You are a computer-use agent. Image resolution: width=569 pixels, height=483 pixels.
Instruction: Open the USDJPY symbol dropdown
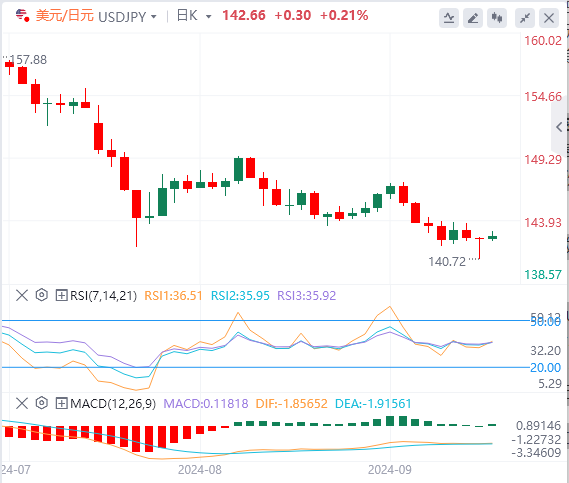click(x=153, y=17)
